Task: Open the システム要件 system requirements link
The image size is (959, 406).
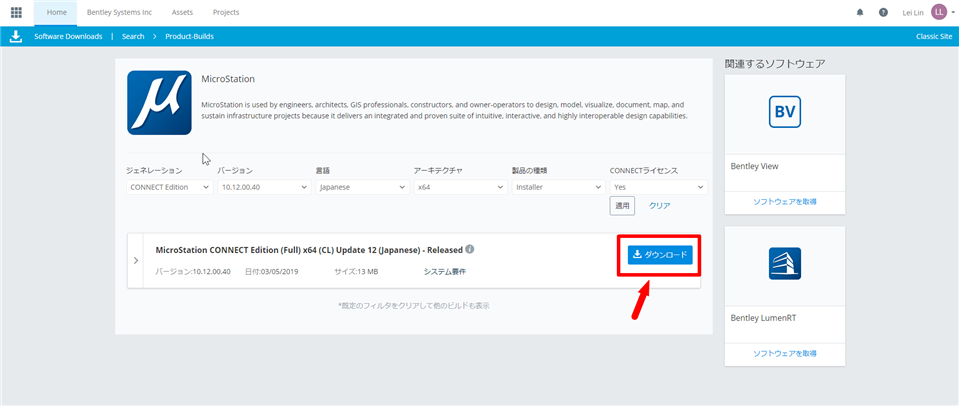Action: click(445, 271)
